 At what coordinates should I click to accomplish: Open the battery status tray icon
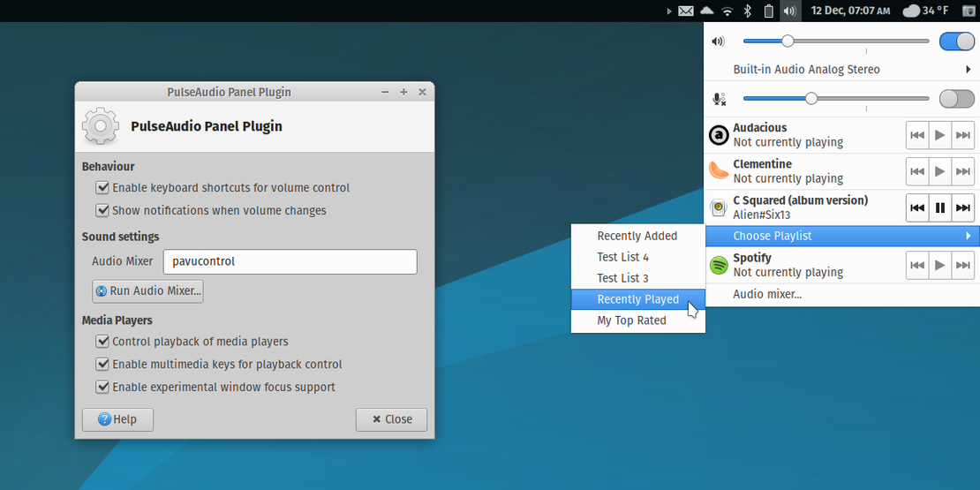pos(769,11)
